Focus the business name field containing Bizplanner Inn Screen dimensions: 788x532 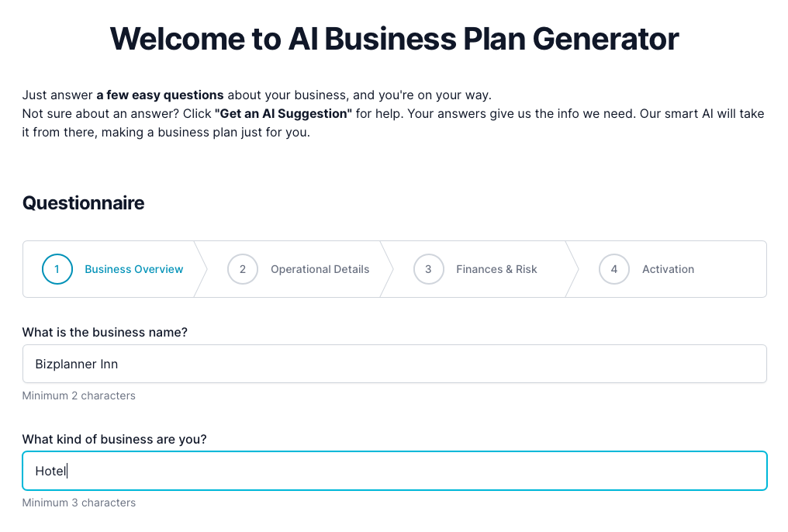(x=394, y=364)
